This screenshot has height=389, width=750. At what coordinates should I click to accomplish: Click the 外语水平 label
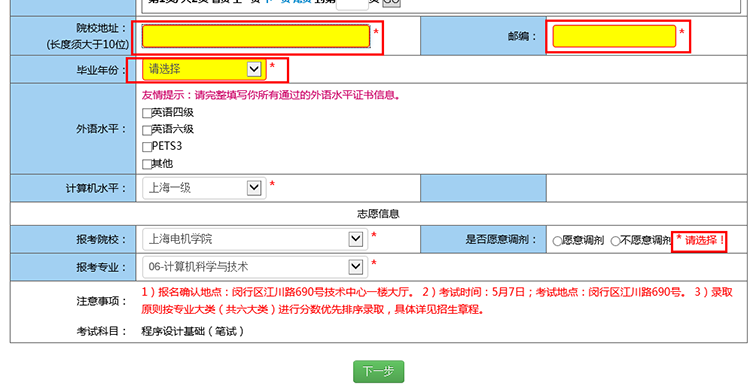pos(101,129)
